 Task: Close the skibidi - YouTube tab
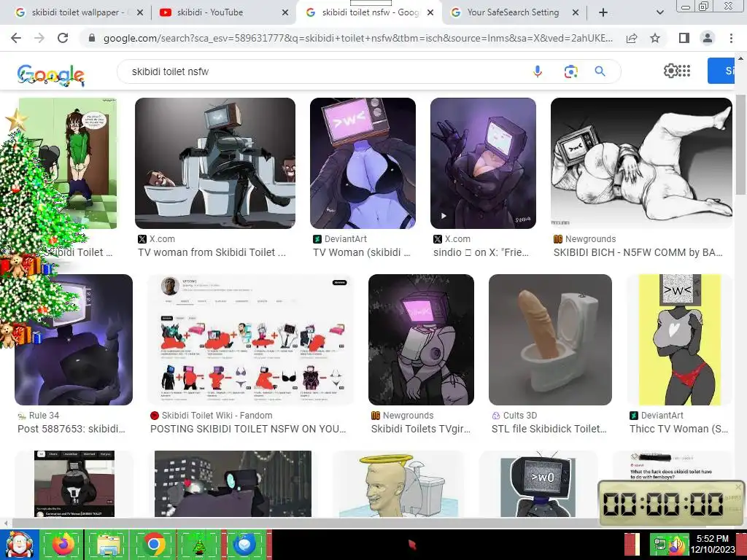[x=285, y=13]
